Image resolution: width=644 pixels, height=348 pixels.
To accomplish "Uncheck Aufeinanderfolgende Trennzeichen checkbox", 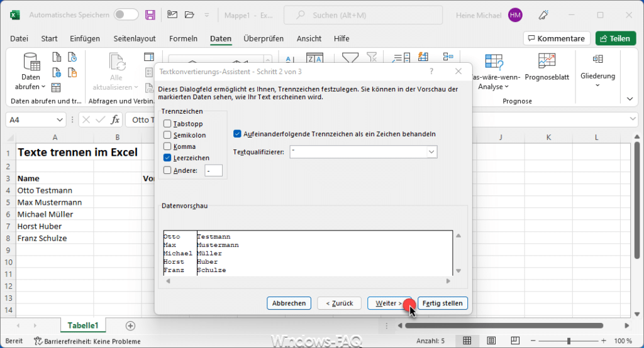I will pos(237,134).
